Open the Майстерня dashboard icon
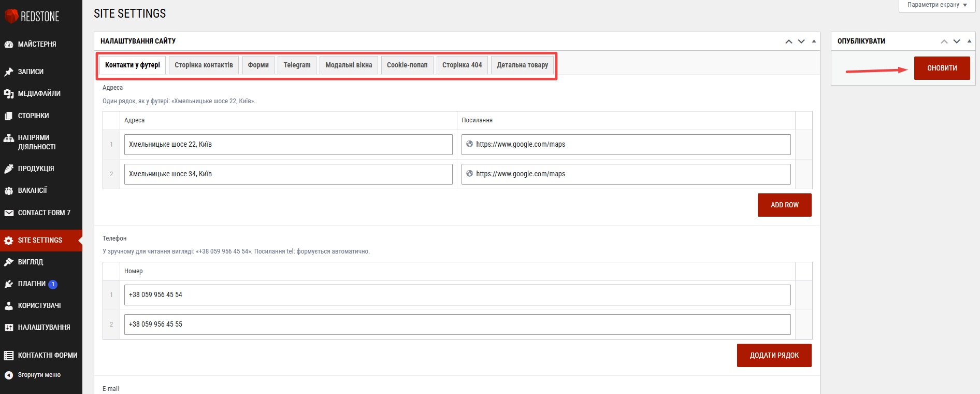This screenshot has width=980, height=394. (9, 45)
